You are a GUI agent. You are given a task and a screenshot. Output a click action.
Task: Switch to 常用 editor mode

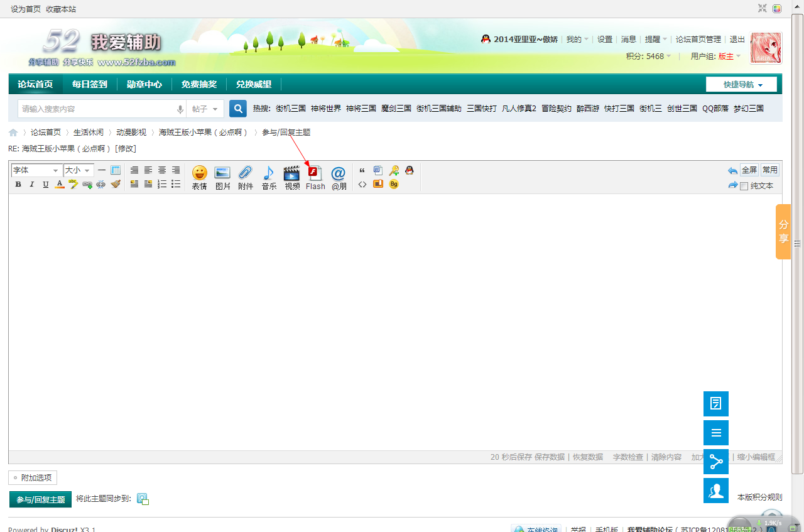click(770, 170)
